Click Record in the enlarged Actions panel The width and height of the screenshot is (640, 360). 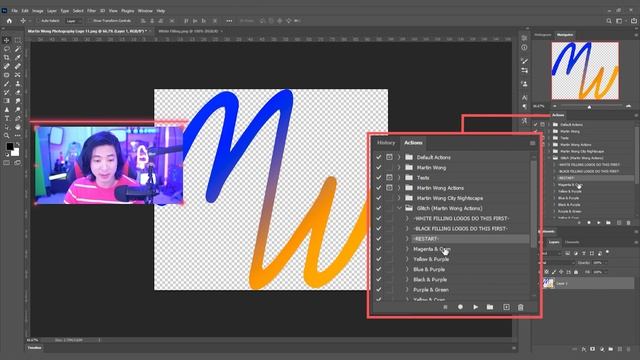pyautogui.click(x=460, y=307)
